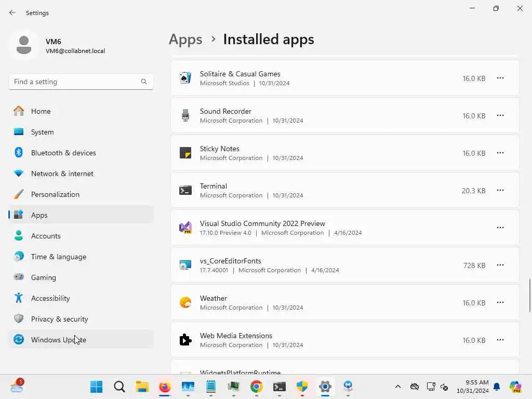Open Personalization settings

[x=81, y=194]
